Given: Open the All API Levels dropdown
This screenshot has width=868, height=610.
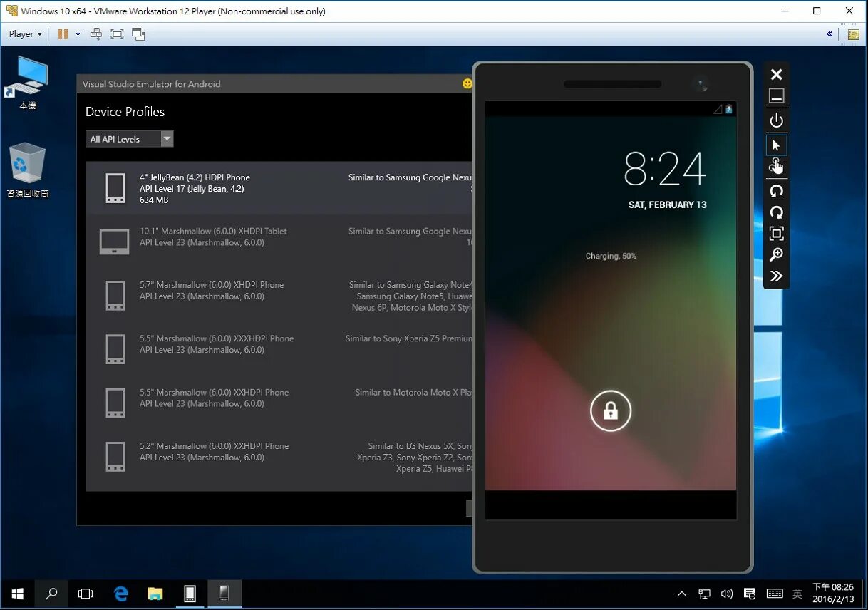Looking at the screenshot, I should pos(129,139).
